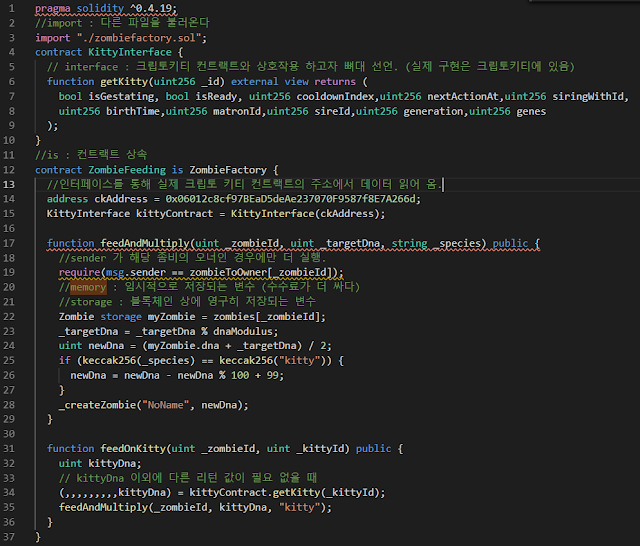Screen dimensions: 640x546
Task: Click "feedAndMultiply" definition on line 17
Action: pos(145,243)
